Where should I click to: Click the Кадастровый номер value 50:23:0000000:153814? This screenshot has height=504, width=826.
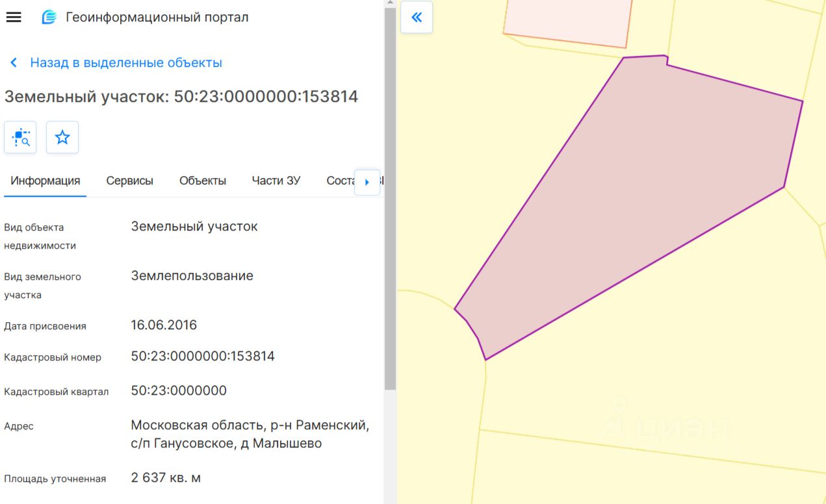click(203, 356)
